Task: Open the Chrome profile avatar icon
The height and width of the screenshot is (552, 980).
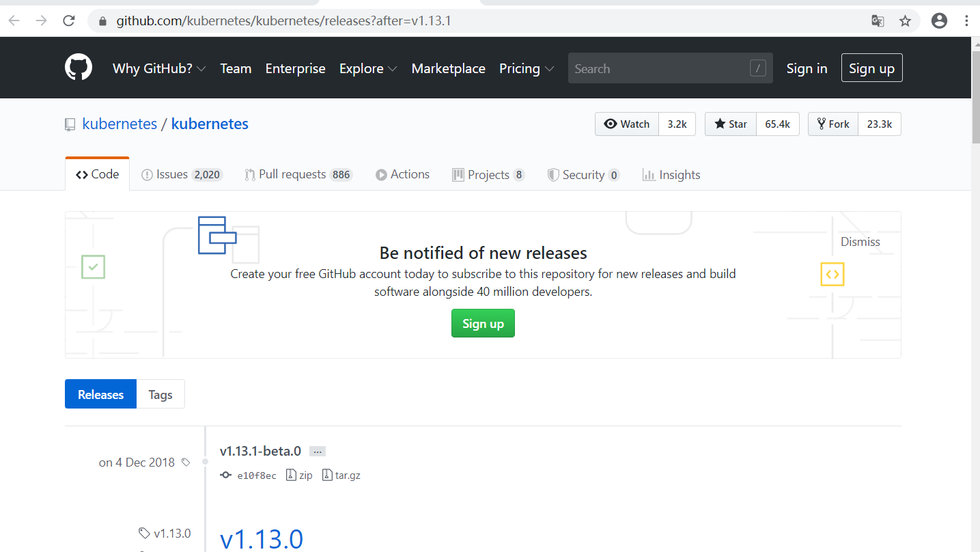Action: [x=940, y=21]
